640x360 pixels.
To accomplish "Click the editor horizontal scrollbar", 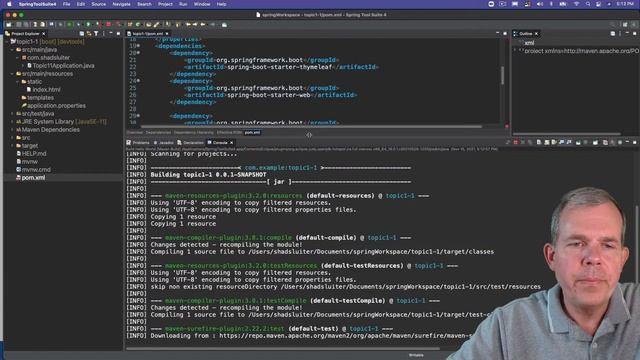I will click(x=311, y=127).
